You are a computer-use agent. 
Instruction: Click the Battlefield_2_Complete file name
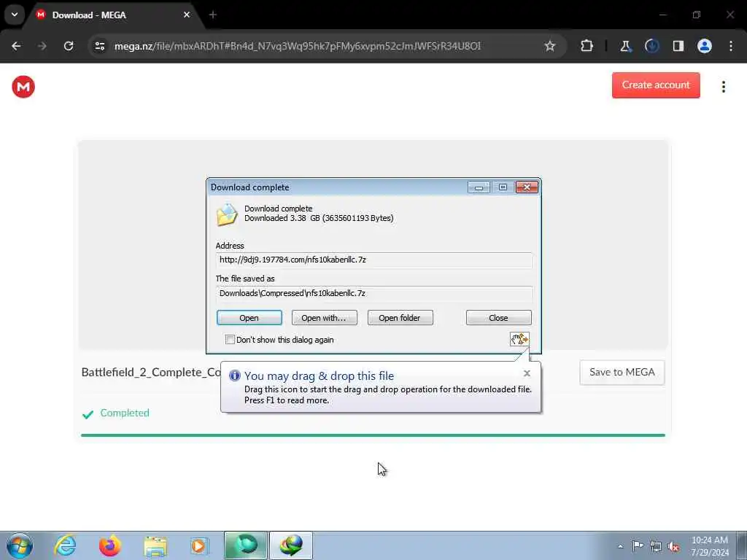click(x=151, y=373)
